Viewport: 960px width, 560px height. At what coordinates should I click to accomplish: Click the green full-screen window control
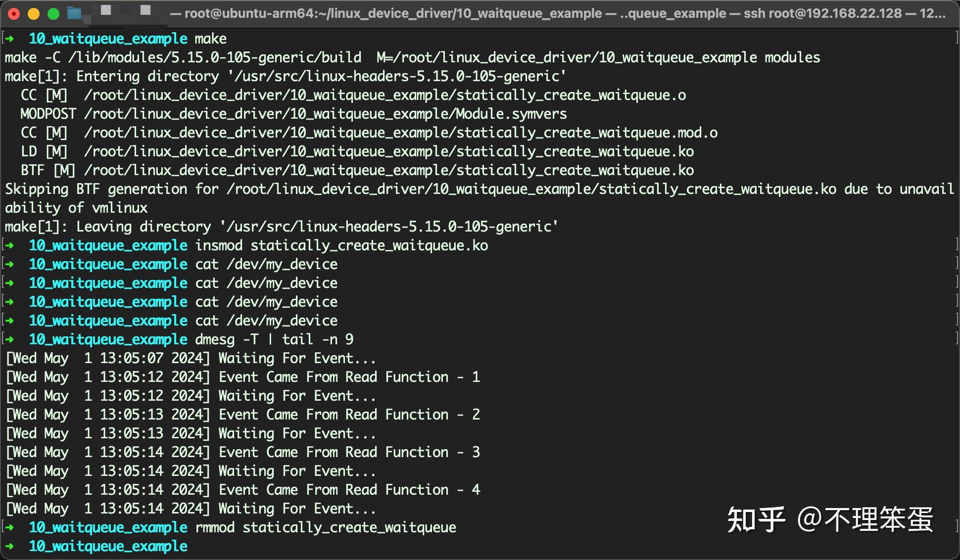coord(53,13)
